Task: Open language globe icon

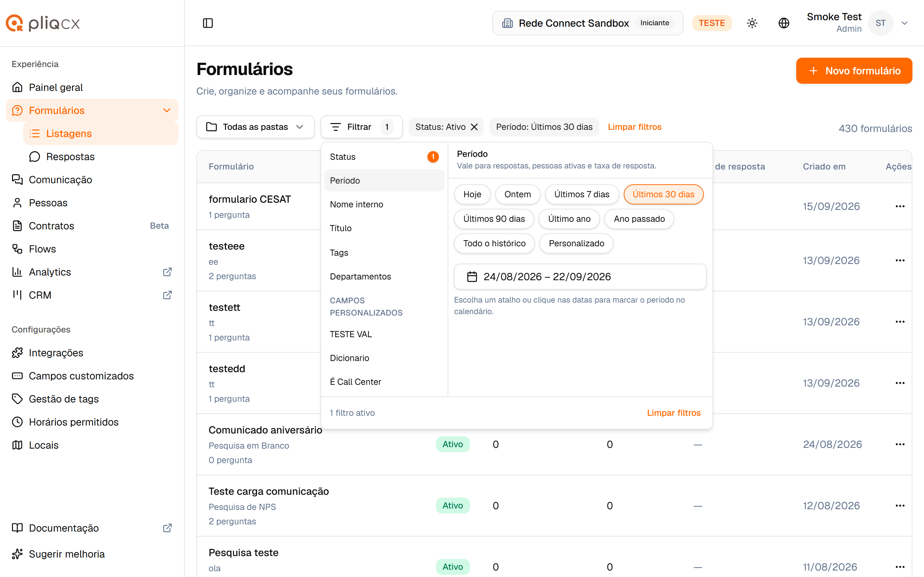Action: click(784, 23)
